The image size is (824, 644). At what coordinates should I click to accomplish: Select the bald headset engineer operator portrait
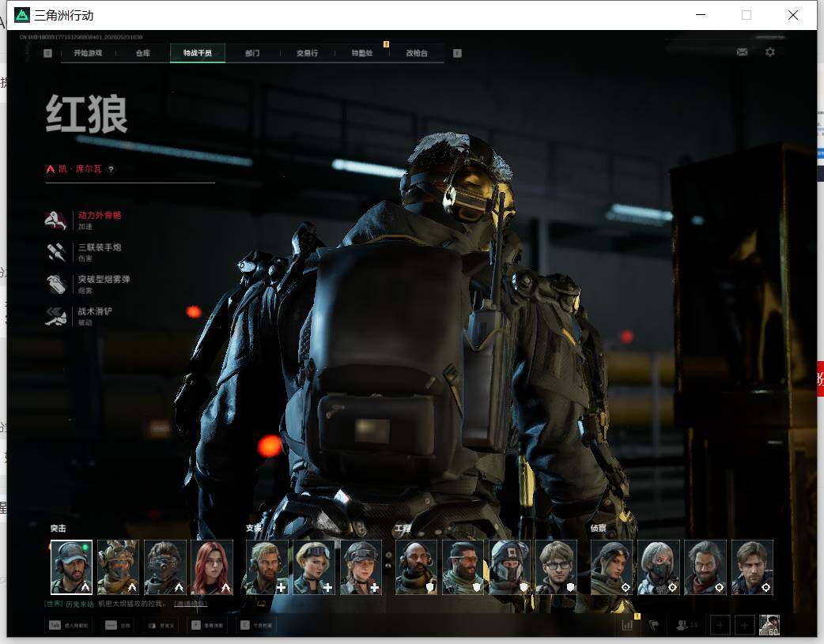coord(416,567)
